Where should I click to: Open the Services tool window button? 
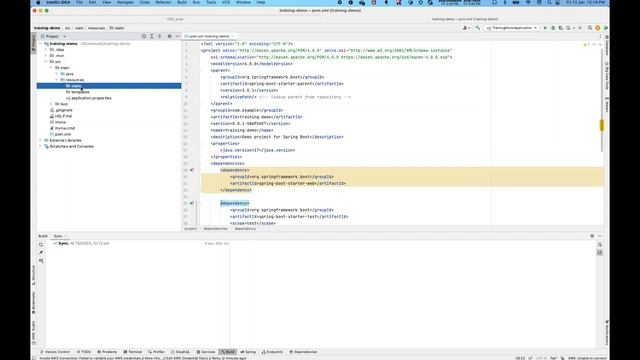pyautogui.click(x=206, y=352)
